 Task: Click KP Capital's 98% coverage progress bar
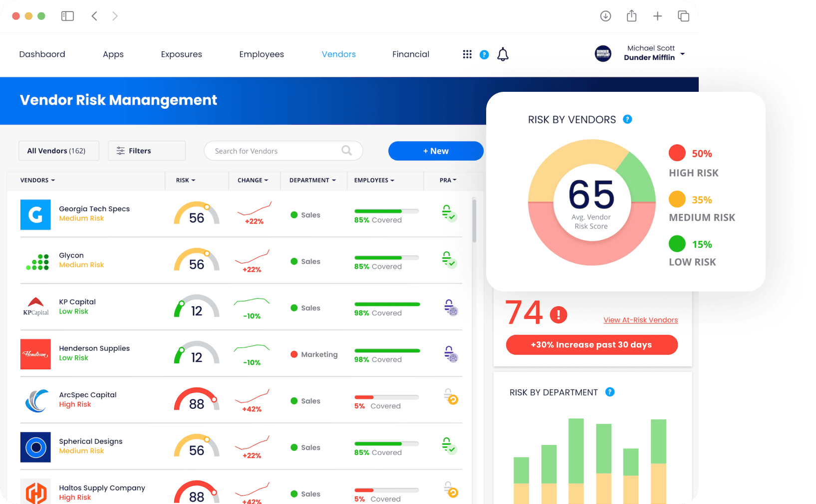click(387, 304)
